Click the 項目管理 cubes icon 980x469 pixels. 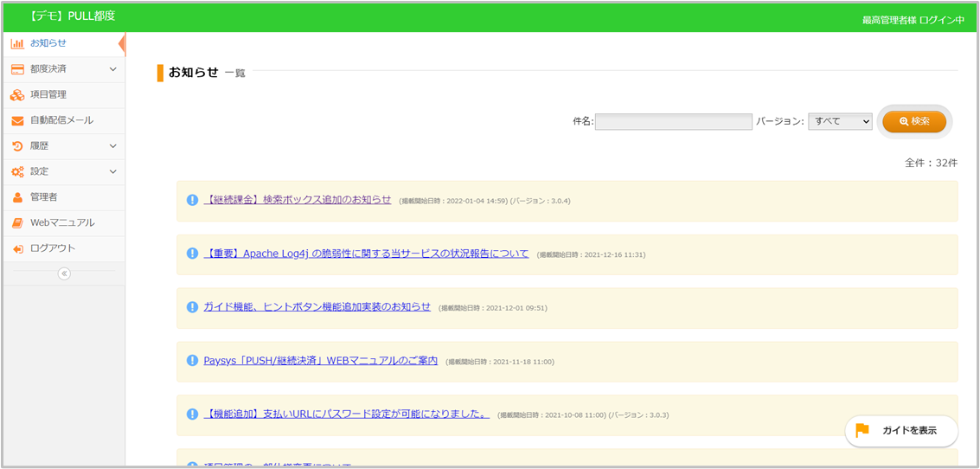point(17,95)
